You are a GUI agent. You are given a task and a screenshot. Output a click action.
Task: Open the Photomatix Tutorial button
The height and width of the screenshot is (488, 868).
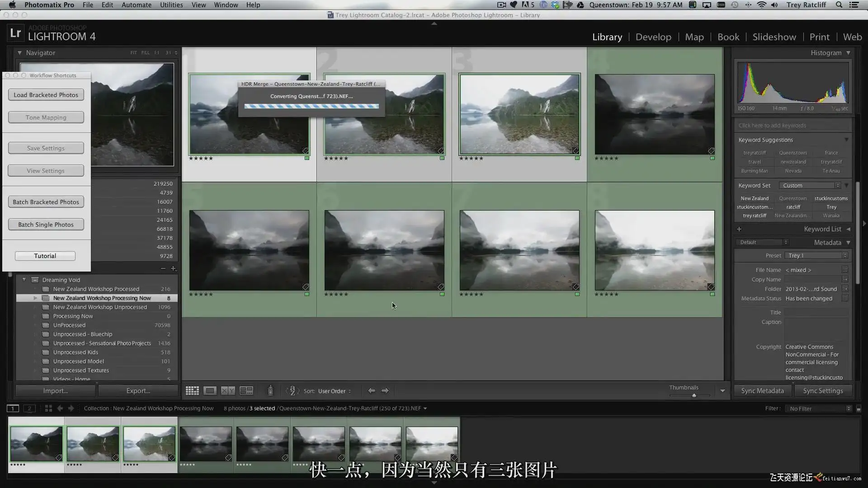coord(45,256)
